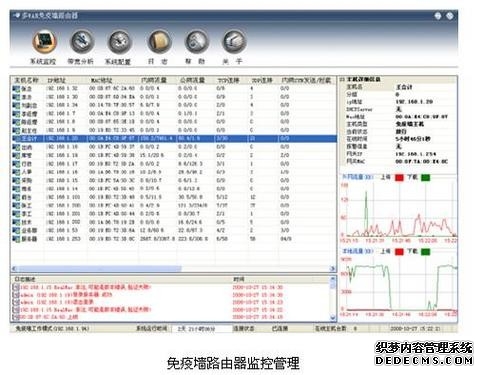Screen dimensions: 484x375
Task: Click the 2008-10-27 date in status bar
Action: pos(415,329)
